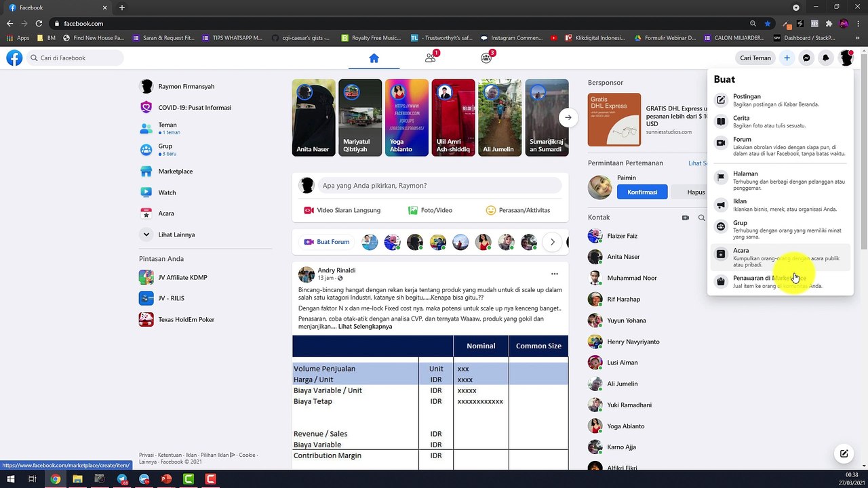The height and width of the screenshot is (488, 868).
Task: Open Marketplace in the left sidebar
Action: coord(205,171)
